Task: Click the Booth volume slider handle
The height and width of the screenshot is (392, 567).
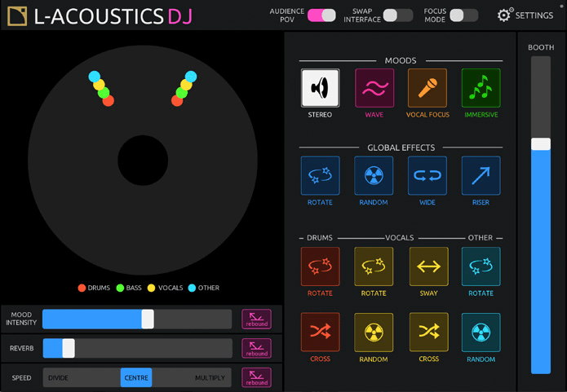Action: pos(541,144)
